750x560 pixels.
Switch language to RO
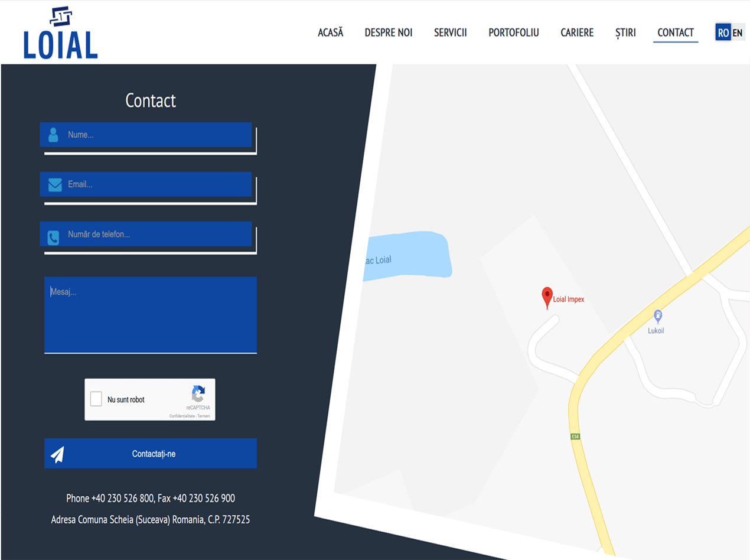723,32
